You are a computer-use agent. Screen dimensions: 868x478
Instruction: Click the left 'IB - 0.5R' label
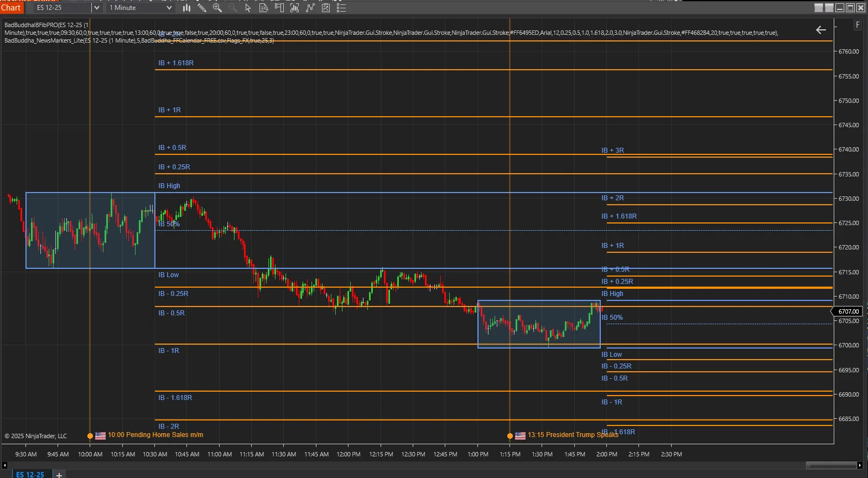pos(171,313)
